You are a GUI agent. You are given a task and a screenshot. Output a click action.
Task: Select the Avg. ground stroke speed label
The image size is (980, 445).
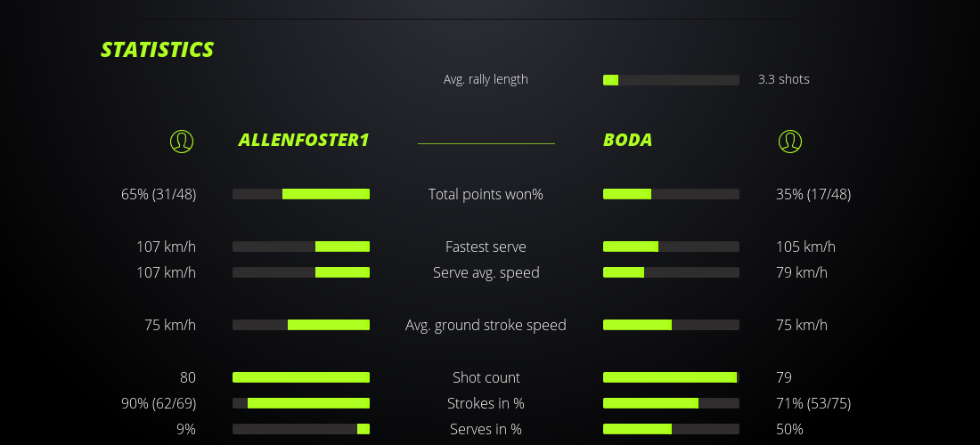[486, 325]
